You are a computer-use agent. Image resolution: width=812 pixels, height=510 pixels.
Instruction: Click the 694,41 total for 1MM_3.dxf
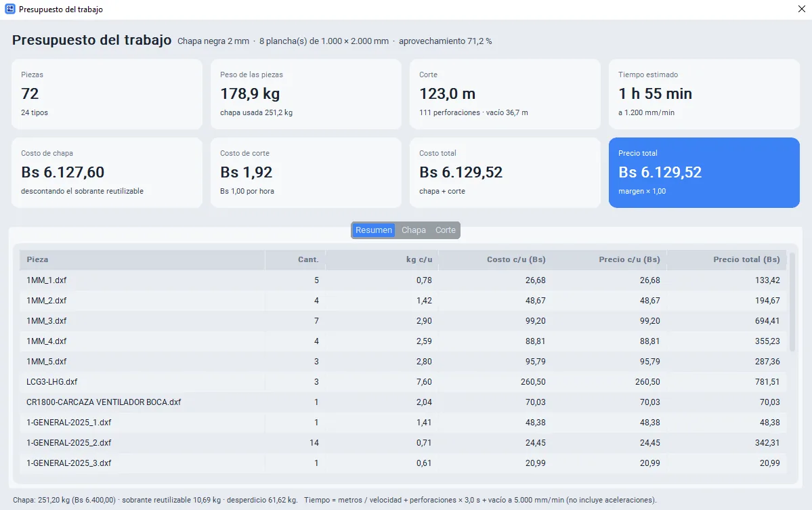click(x=767, y=321)
